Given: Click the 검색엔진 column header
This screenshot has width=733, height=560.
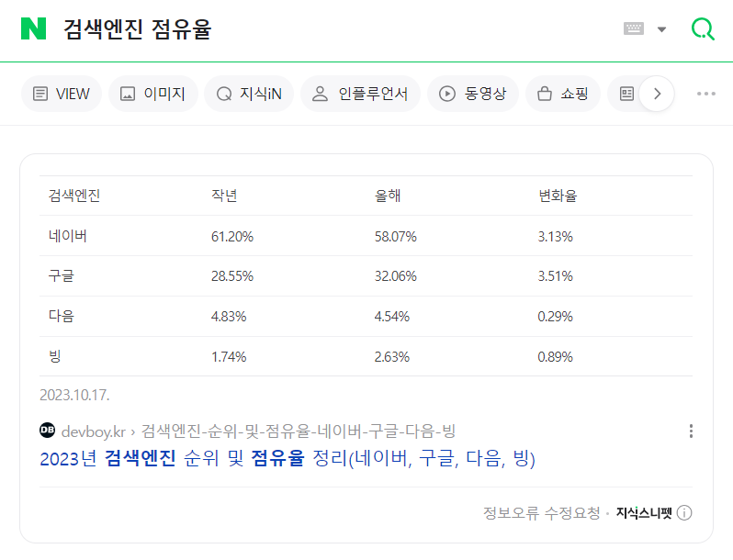Looking at the screenshot, I should [x=74, y=196].
